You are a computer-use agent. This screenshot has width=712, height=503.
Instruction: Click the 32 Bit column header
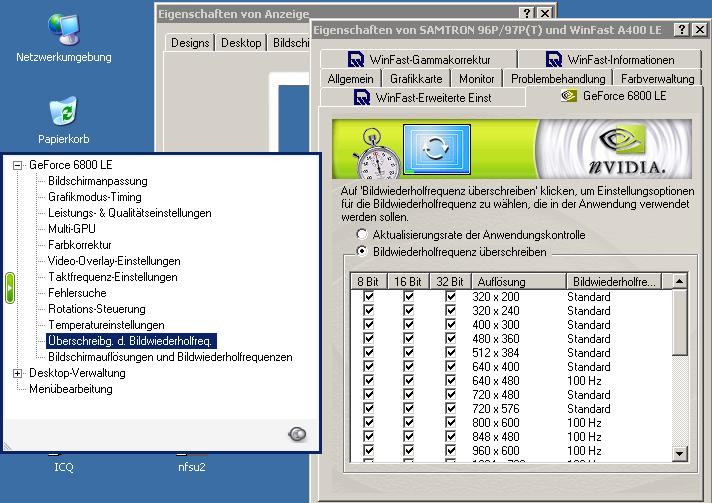(450, 281)
